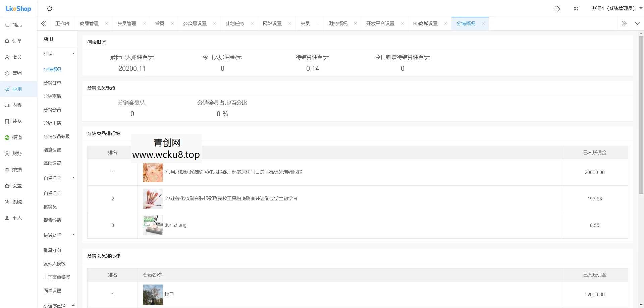Select the 财务 sidebar icon

pos(14,153)
